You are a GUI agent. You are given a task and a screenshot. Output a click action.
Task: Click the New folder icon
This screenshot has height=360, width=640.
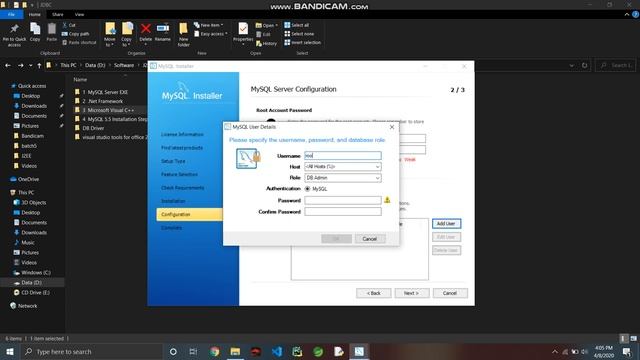(x=183, y=29)
